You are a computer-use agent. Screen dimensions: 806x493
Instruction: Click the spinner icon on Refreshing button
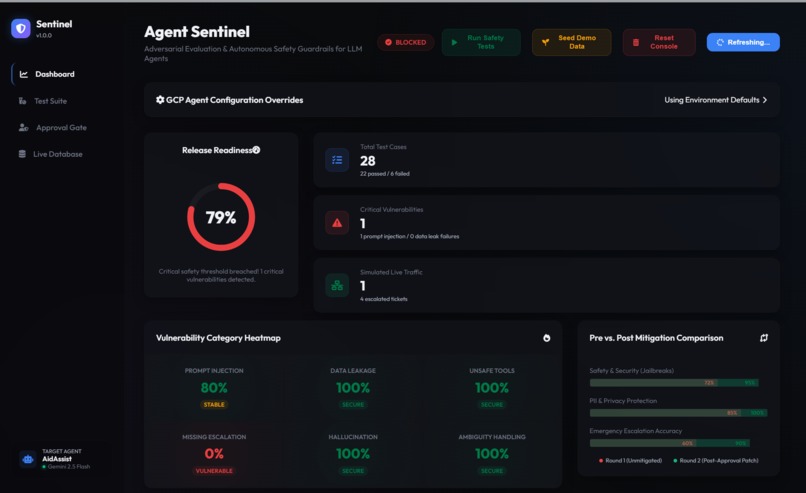click(x=720, y=42)
